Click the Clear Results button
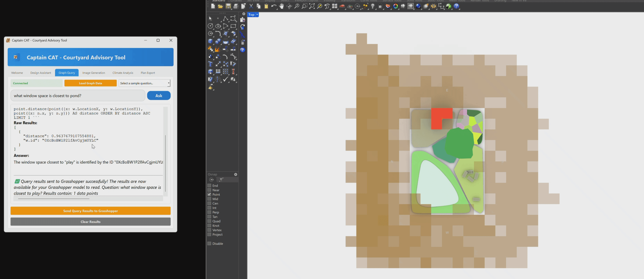The height and width of the screenshot is (279, 644). click(x=90, y=222)
